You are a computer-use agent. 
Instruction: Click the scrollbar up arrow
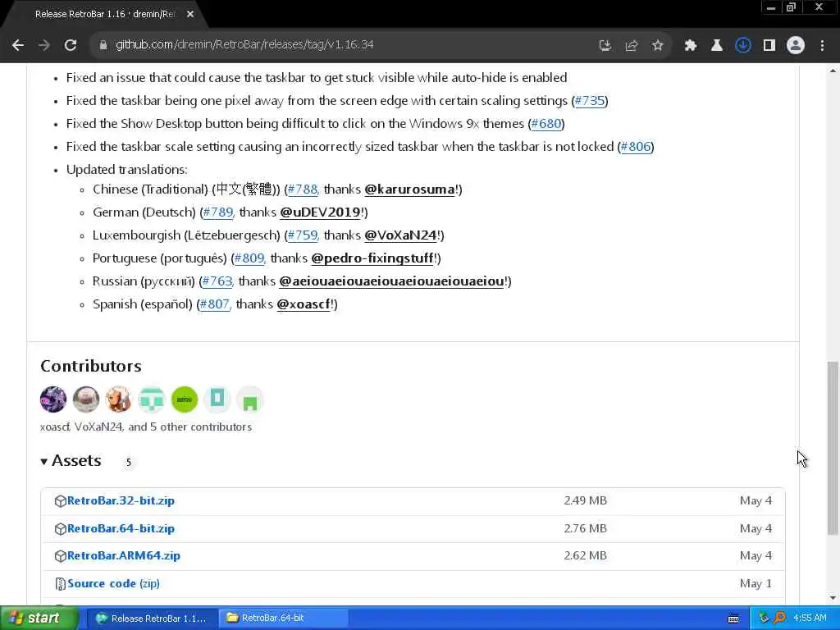click(x=833, y=71)
